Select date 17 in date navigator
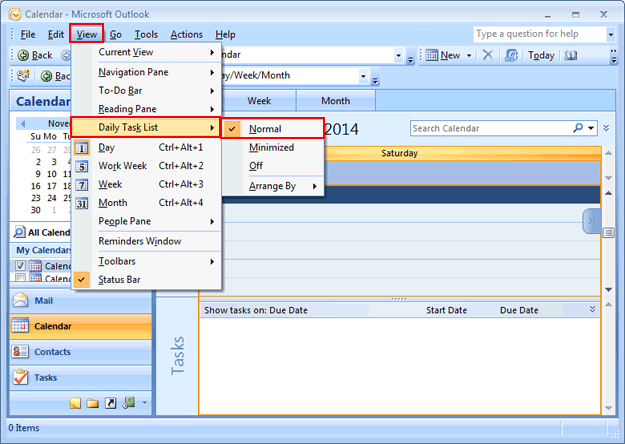Image resolution: width=625 pixels, height=444 pixels. pyautogui.click(x=52, y=186)
